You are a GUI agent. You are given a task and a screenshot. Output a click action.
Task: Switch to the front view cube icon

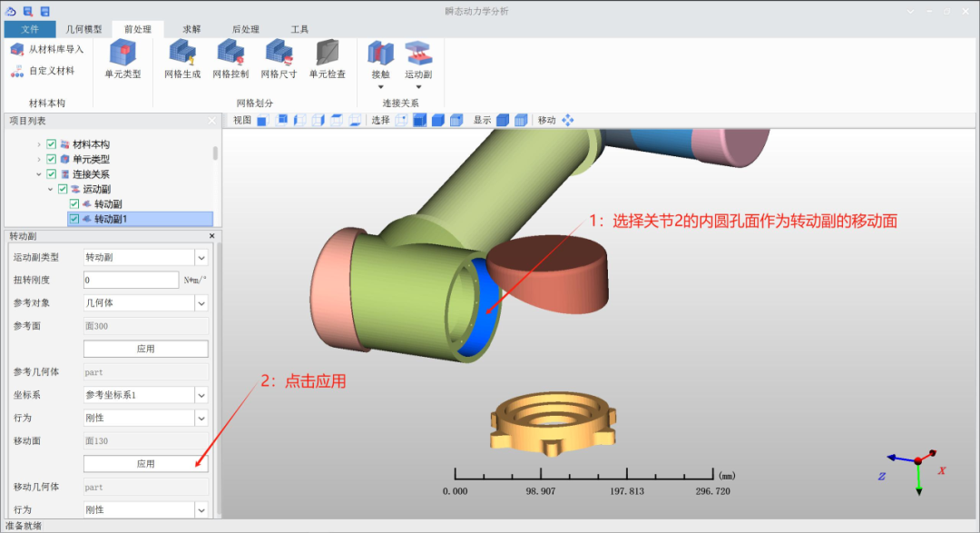(x=262, y=120)
